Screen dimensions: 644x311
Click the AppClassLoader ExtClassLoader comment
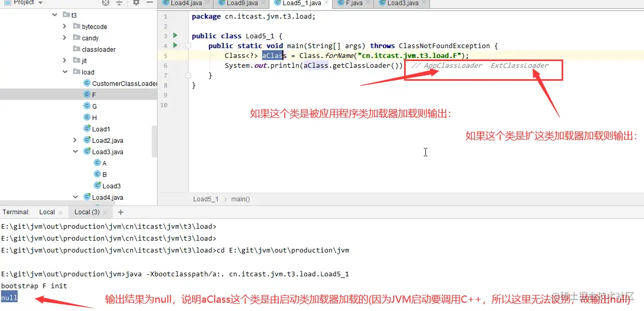(480, 66)
